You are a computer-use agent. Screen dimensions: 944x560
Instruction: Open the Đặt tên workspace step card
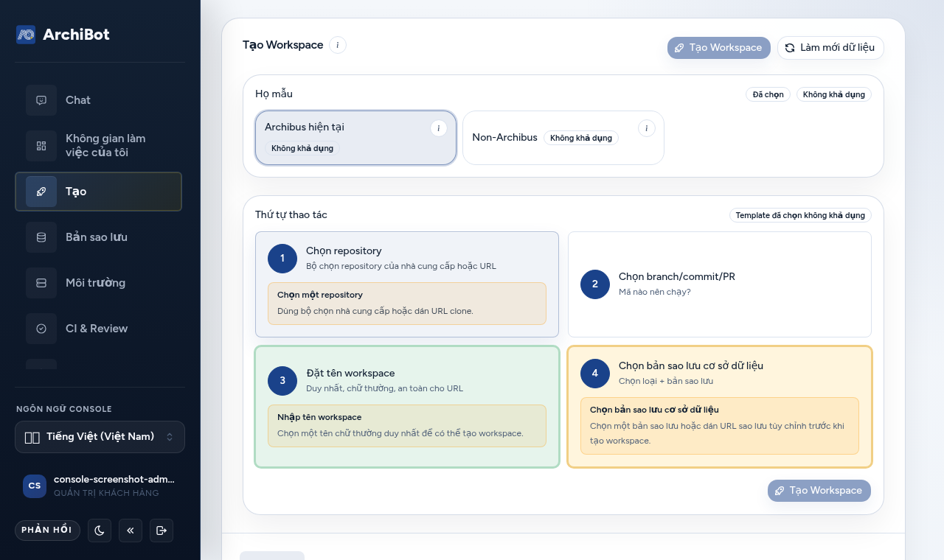(407, 407)
